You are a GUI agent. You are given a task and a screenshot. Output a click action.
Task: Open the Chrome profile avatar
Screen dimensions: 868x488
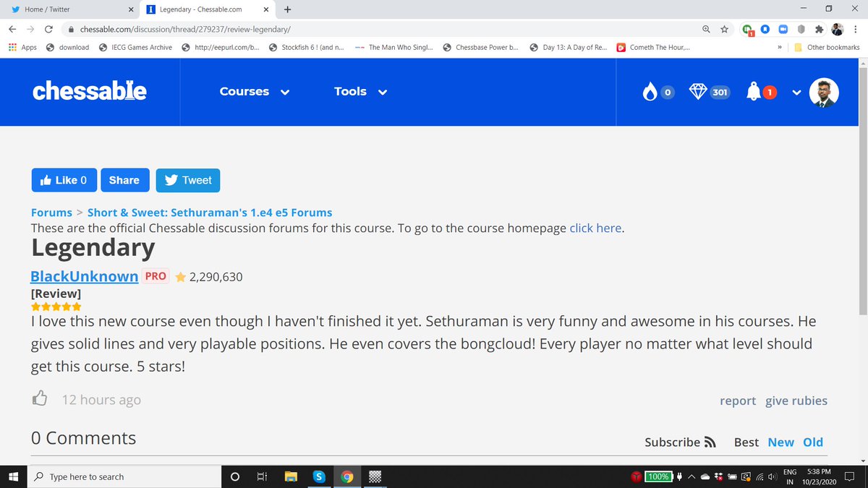click(838, 30)
